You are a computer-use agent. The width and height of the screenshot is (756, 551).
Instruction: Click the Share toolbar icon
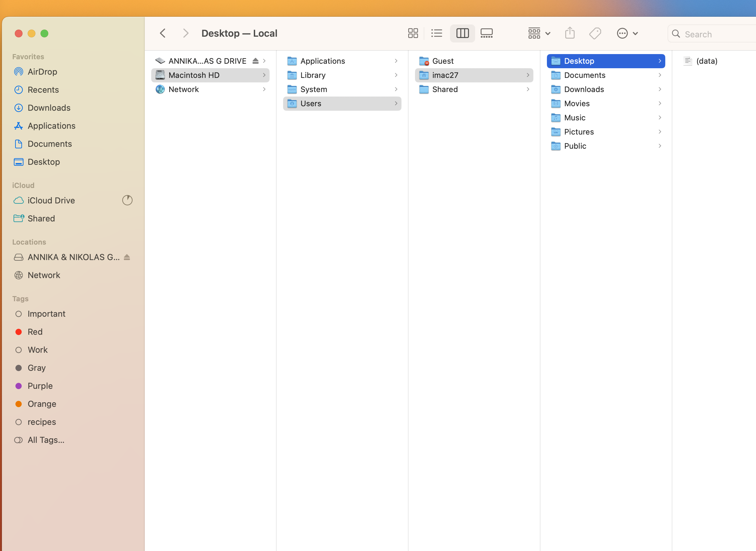pyautogui.click(x=570, y=33)
